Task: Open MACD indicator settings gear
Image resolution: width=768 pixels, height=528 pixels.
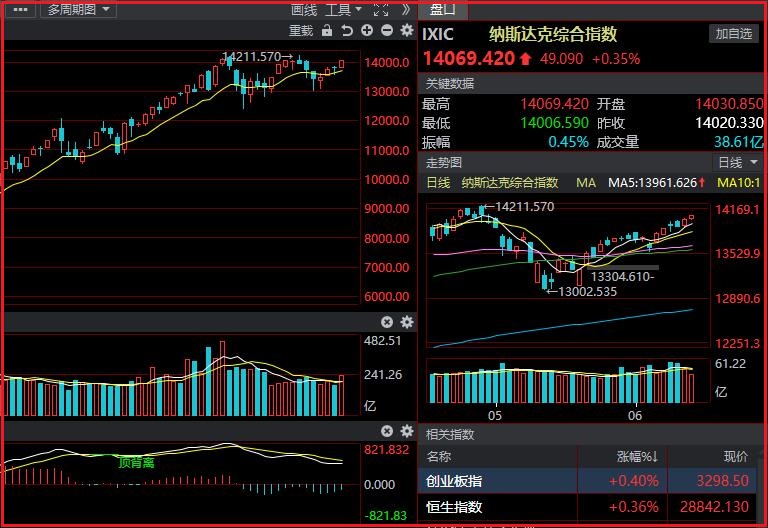Action: coord(407,431)
